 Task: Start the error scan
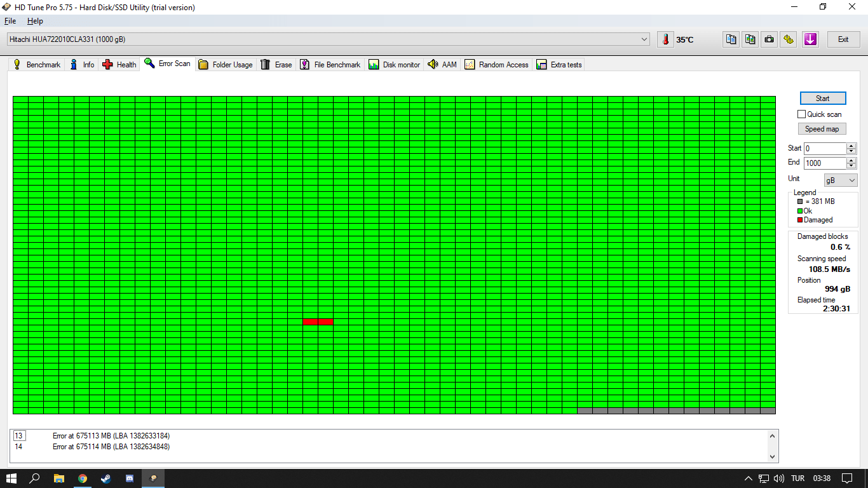click(x=823, y=98)
